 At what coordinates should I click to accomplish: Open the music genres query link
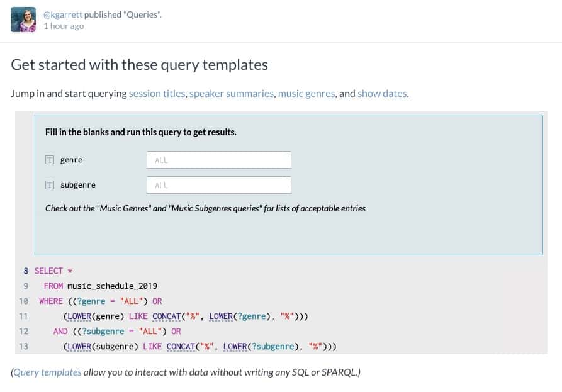[x=306, y=94]
